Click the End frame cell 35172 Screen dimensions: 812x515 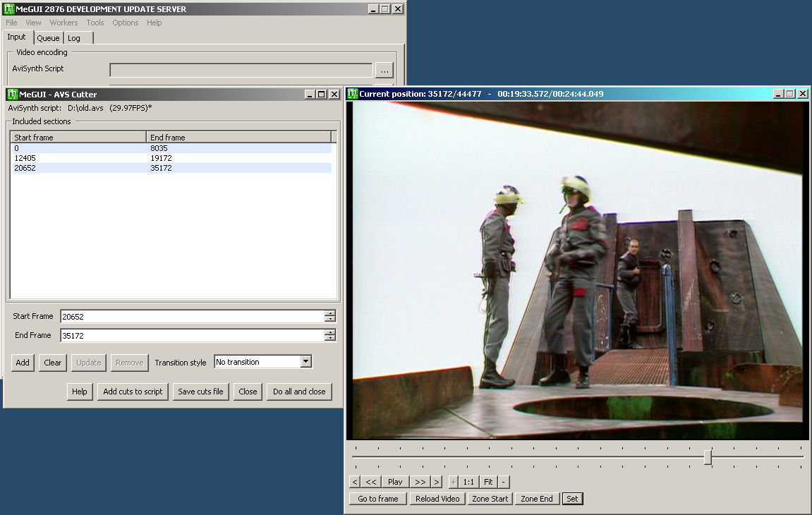[x=161, y=168]
